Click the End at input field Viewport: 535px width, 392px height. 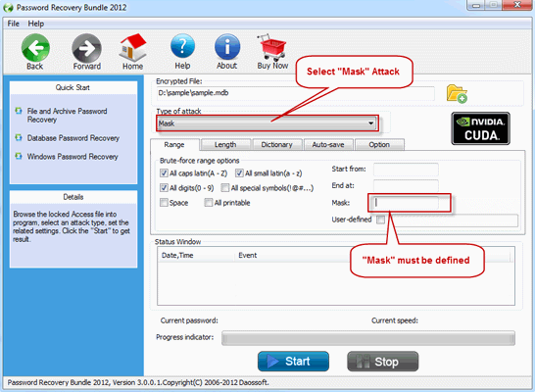pos(406,186)
